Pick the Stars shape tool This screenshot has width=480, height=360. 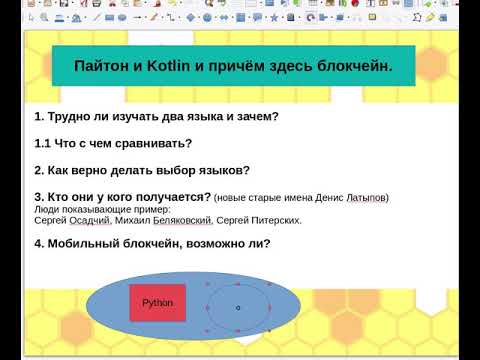(274, 18)
